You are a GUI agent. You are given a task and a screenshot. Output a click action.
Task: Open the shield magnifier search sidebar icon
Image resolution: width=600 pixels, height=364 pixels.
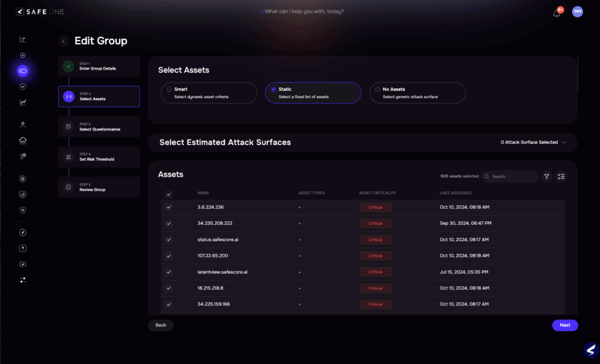tap(23, 210)
